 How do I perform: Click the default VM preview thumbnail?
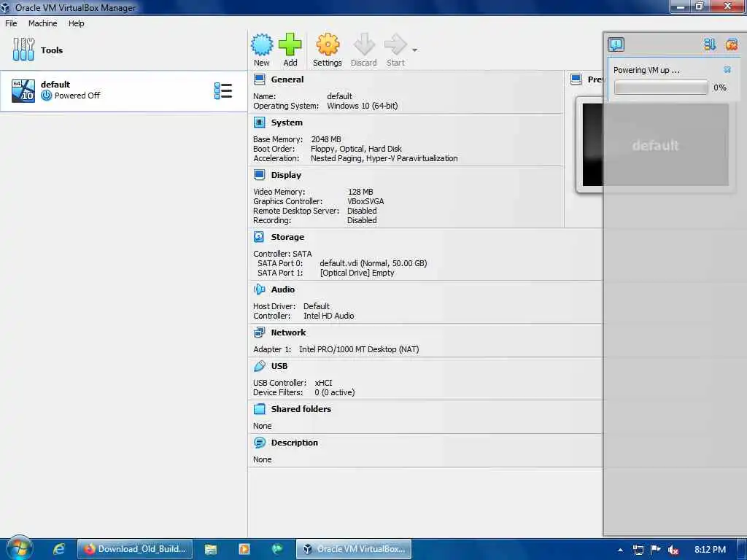tap(656, 145)
